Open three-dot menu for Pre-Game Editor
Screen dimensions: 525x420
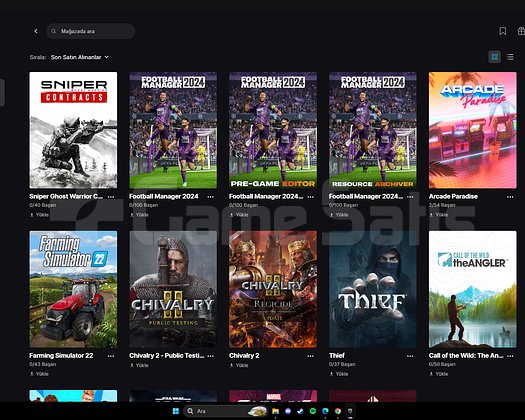point(311,197)
